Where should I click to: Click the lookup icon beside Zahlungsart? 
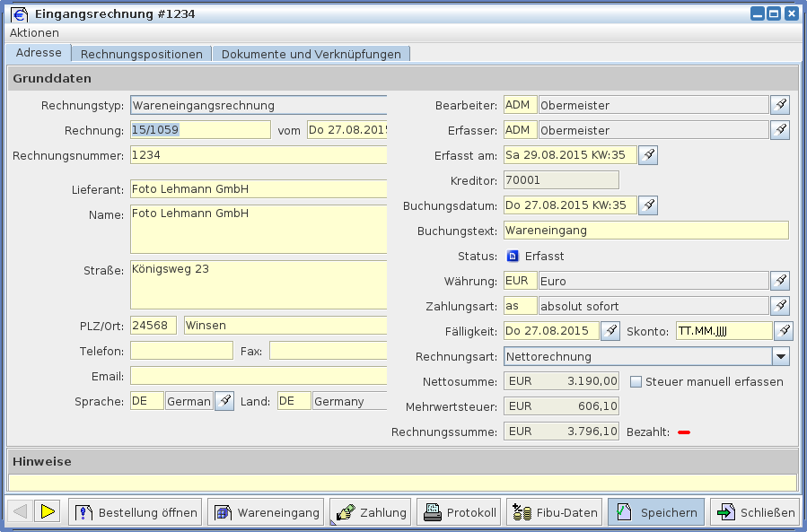(780, 306)
